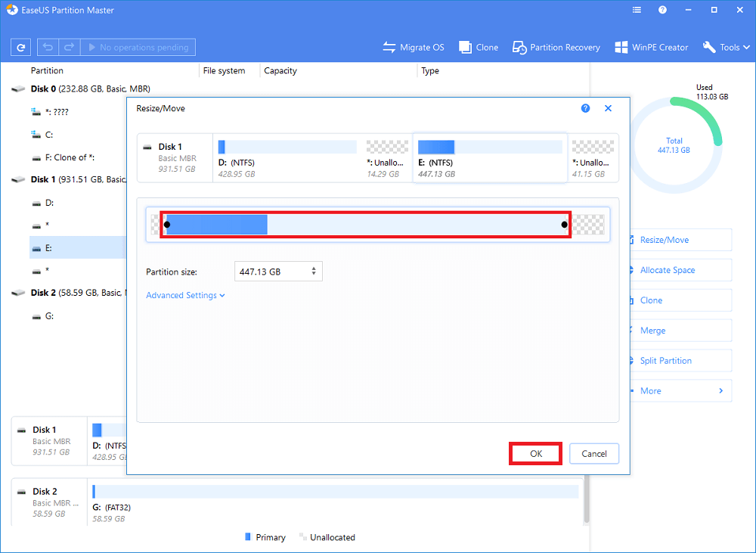The width and height of the screenshot is (756, 553).
Task: Select the D: partition row in the list
Action: (49, 203)
